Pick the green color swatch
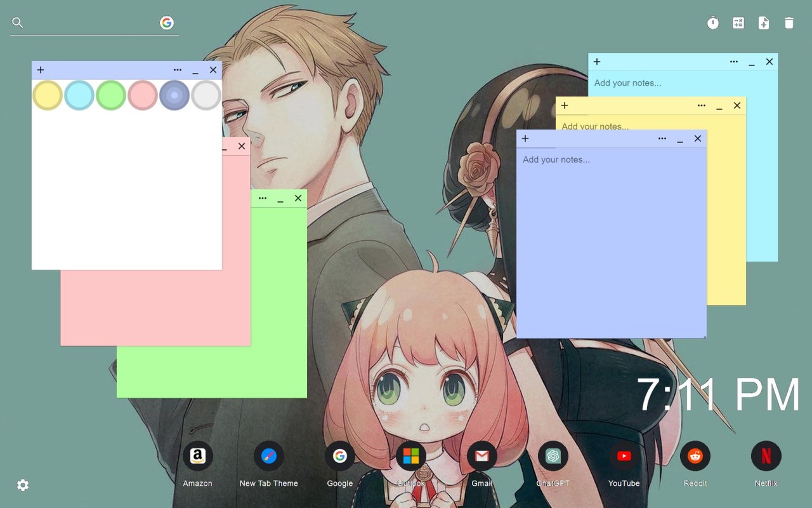Screen dimensions: 812x508 (111, 95)
